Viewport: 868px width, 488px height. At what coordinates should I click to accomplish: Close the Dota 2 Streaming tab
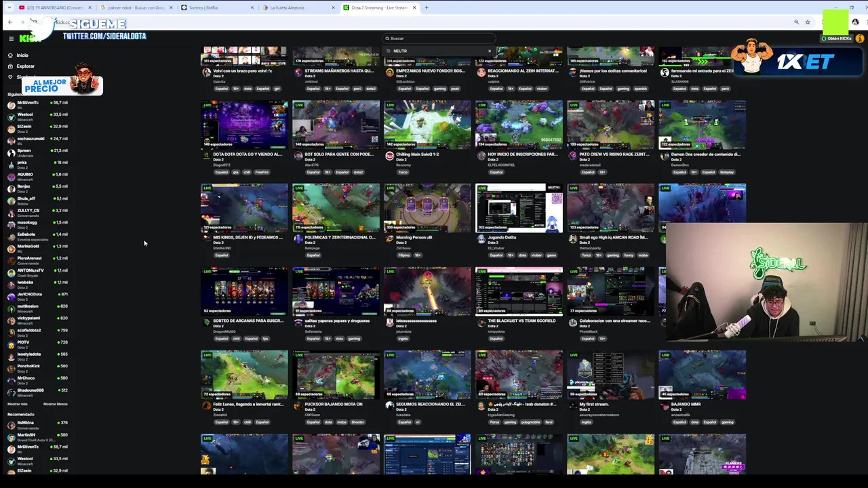tap(414, 7)
